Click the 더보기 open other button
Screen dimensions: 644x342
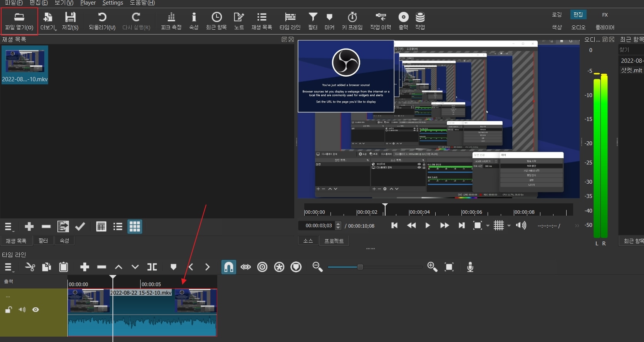click(x=48, y=21)
